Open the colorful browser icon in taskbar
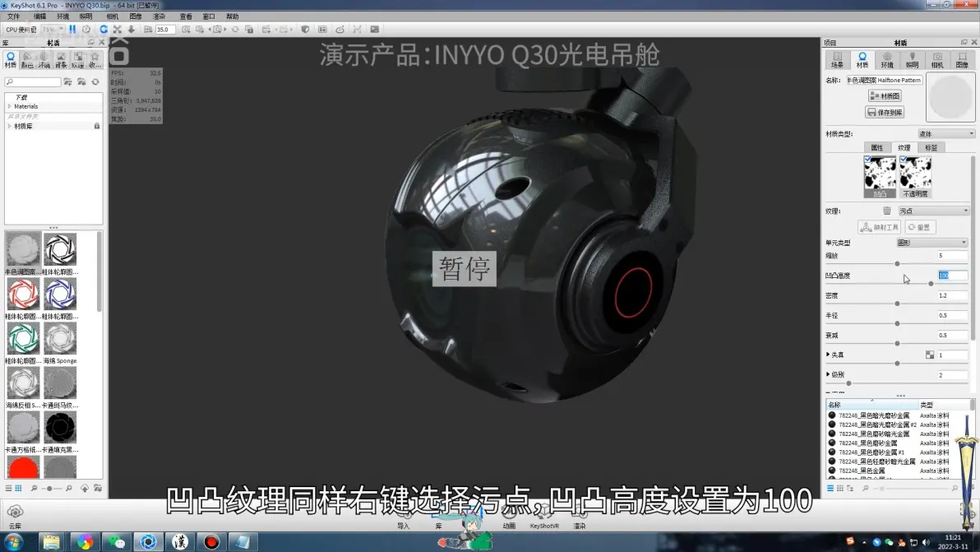Viewport: 980px width, 552px height. [85, 542]
